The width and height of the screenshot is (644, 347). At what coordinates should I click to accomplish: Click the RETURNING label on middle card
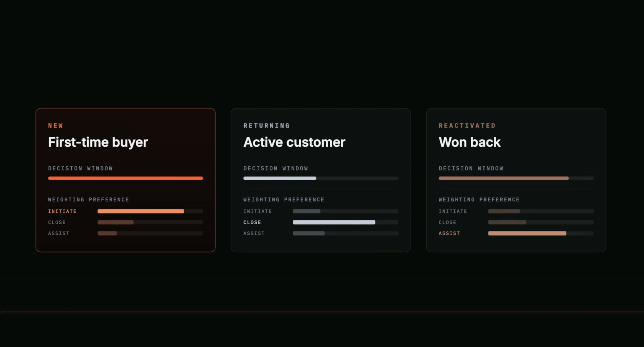(266, 126)
